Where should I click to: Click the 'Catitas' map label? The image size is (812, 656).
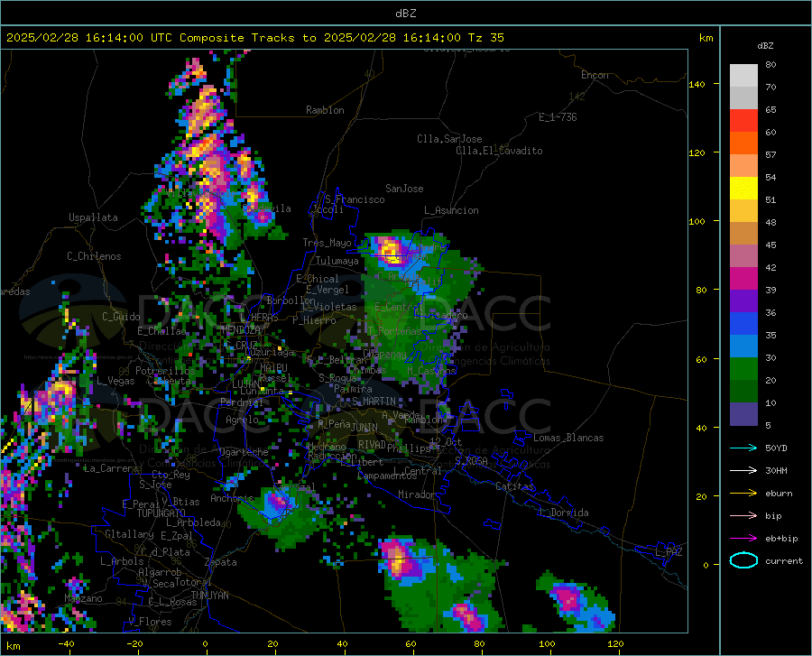coord(515,486)
